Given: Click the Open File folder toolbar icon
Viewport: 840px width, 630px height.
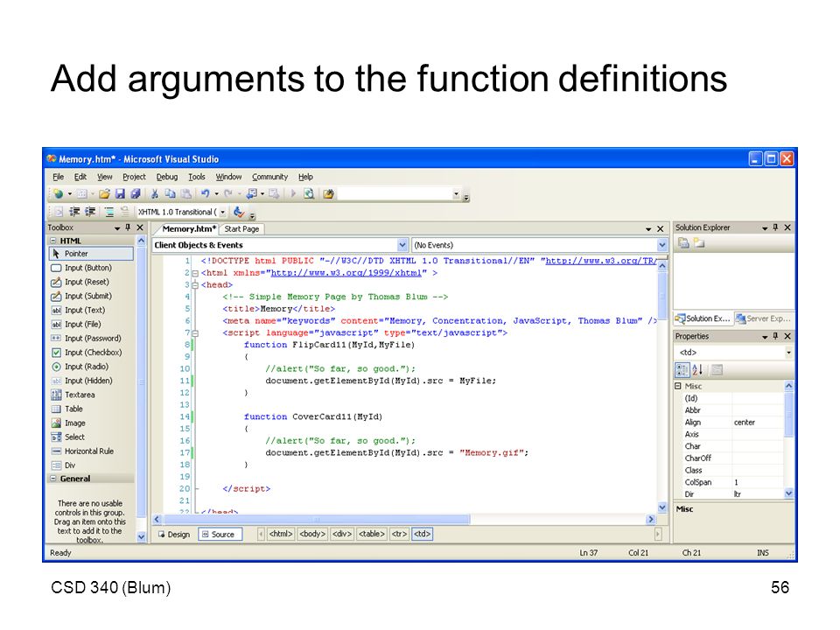Looking at the screenshot, I should click(x=104, y=194).
